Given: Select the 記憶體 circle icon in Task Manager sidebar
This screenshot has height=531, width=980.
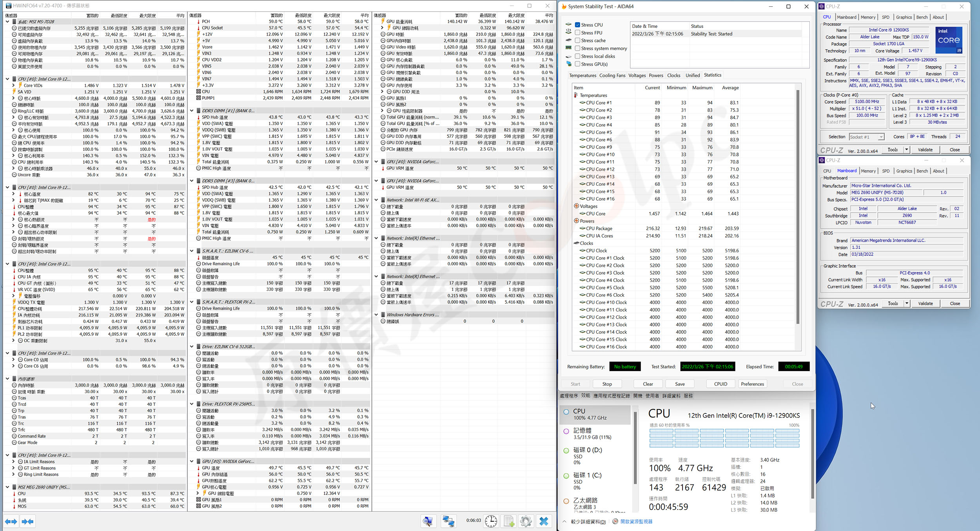Looking at the screenshot, I should (x=566, y=431).
